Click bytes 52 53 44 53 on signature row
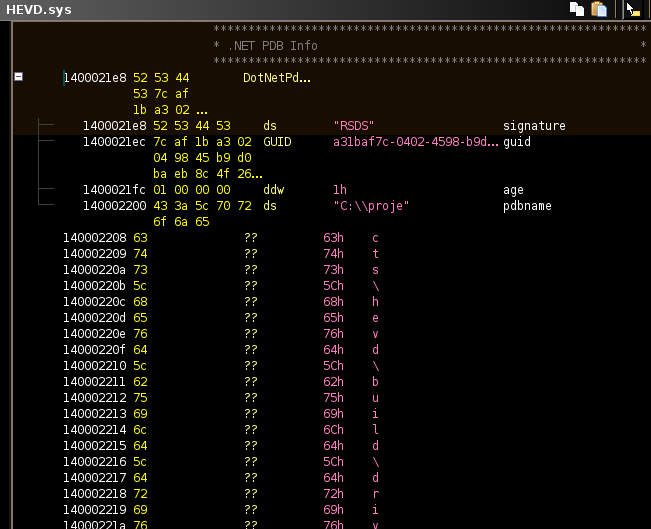 point(192,126)
